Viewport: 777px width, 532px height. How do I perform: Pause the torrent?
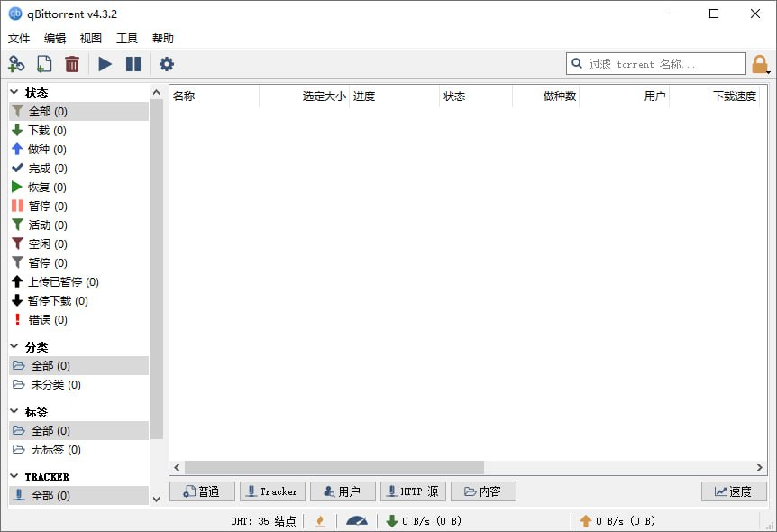[x=133, y=64]
